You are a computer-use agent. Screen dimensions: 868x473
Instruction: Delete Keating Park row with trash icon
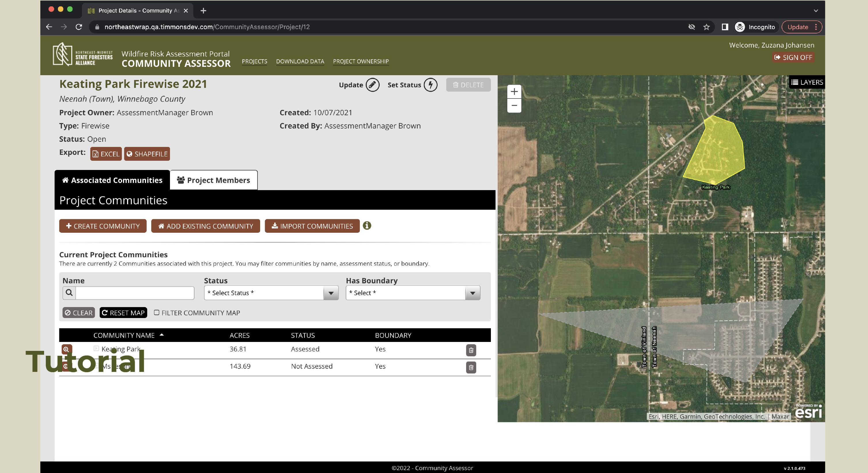pyautogui.click(x=471, y=350)
